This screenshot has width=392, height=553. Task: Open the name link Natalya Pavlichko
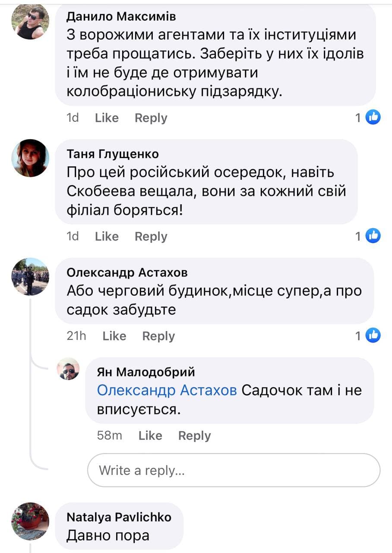[x=119, y=517]
